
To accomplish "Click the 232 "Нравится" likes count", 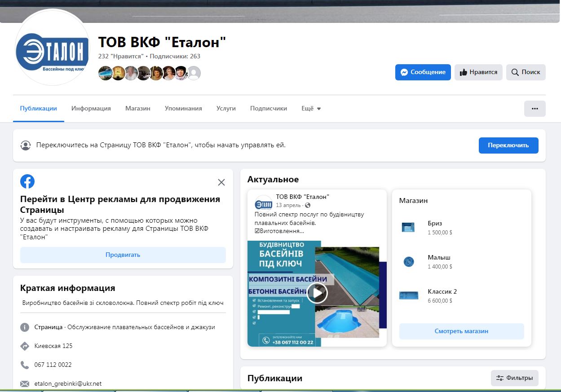I will (121, 57).
